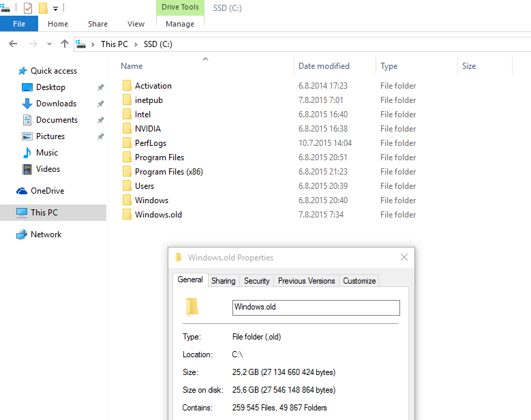Click the pin icon next to Documents

101,120
